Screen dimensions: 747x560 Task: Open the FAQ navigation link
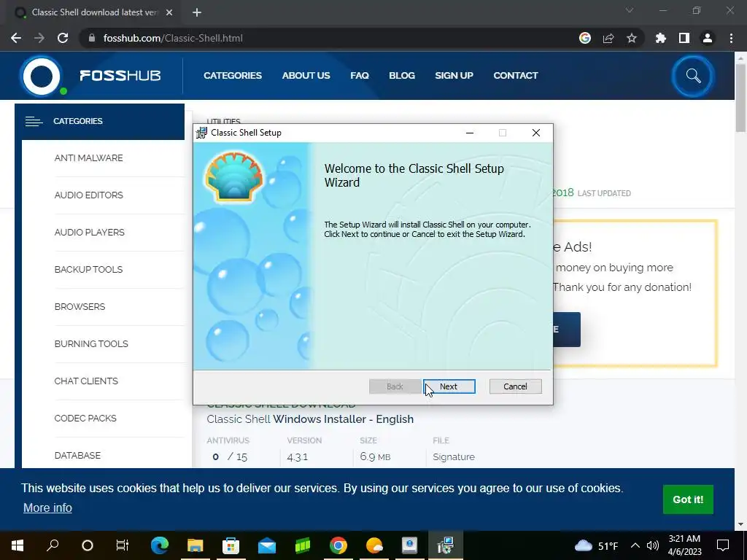360,75
